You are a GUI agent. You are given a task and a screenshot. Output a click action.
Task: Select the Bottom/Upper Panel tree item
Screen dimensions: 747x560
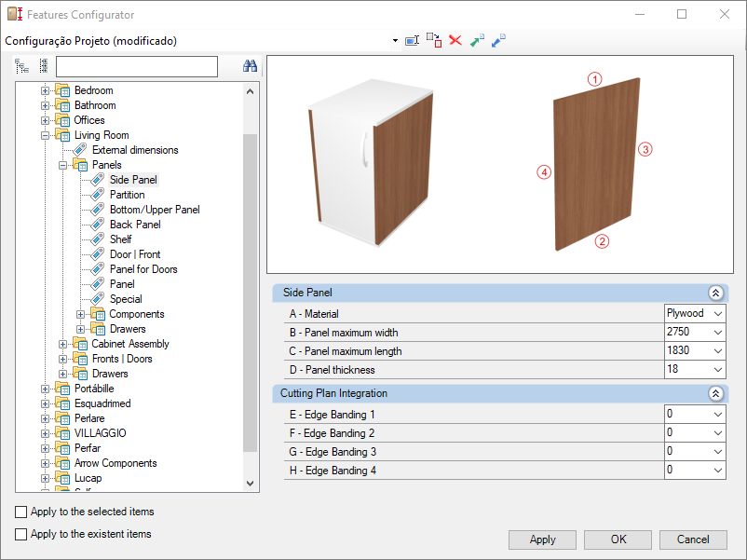point(155,210)
